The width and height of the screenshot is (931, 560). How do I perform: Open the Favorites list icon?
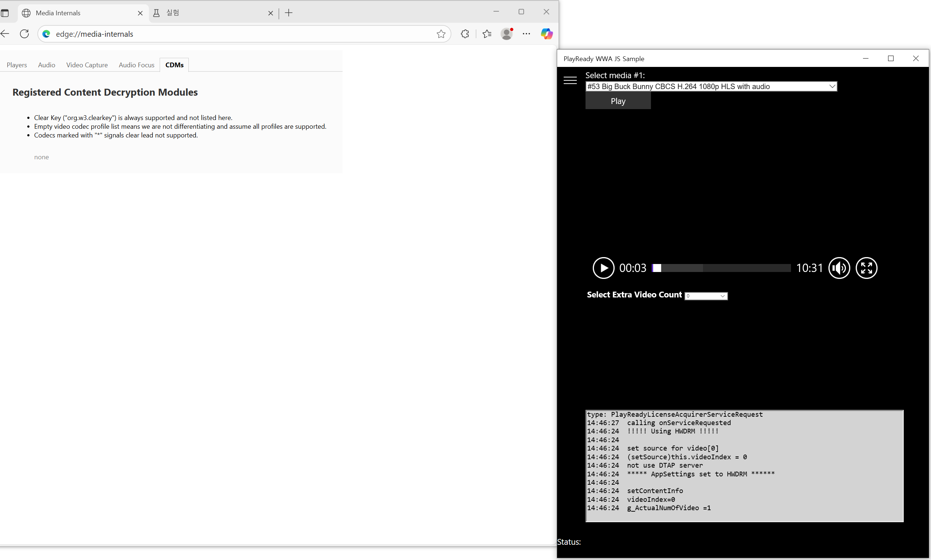[x=487, y=34]
